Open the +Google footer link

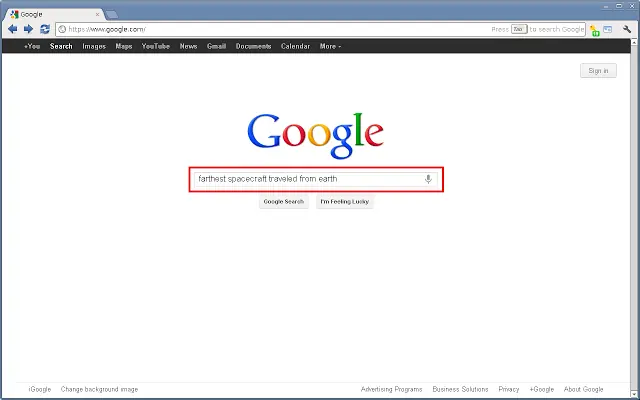(542, 389)
